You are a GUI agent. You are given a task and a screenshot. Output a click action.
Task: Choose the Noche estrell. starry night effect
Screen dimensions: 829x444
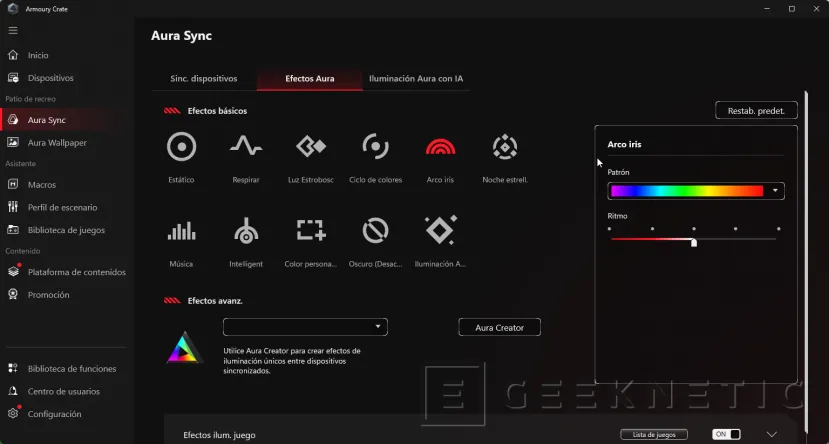[x=505, y=146]
